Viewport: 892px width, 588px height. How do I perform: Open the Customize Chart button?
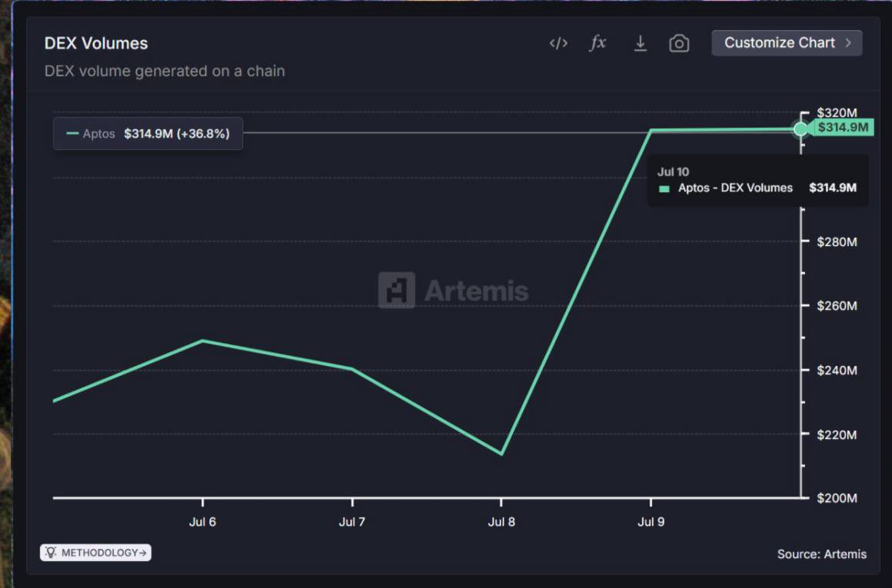tap(787, 43)
